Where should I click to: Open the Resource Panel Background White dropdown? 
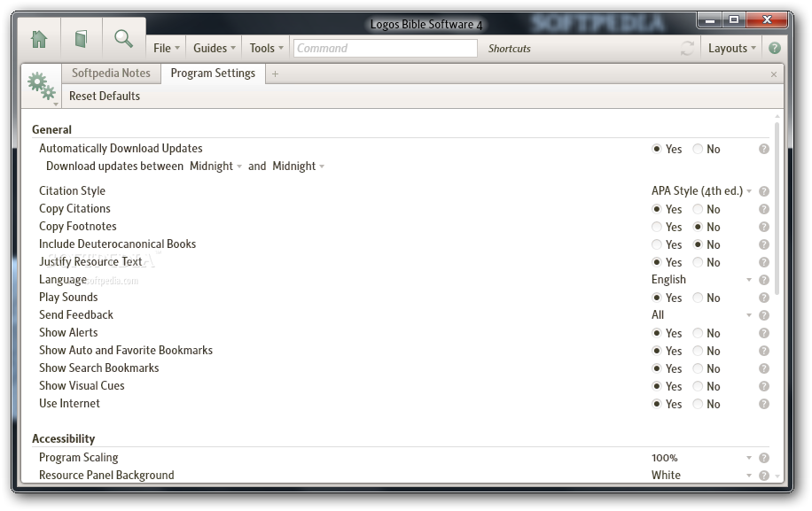pyautogui.click(x=702, y=476)
